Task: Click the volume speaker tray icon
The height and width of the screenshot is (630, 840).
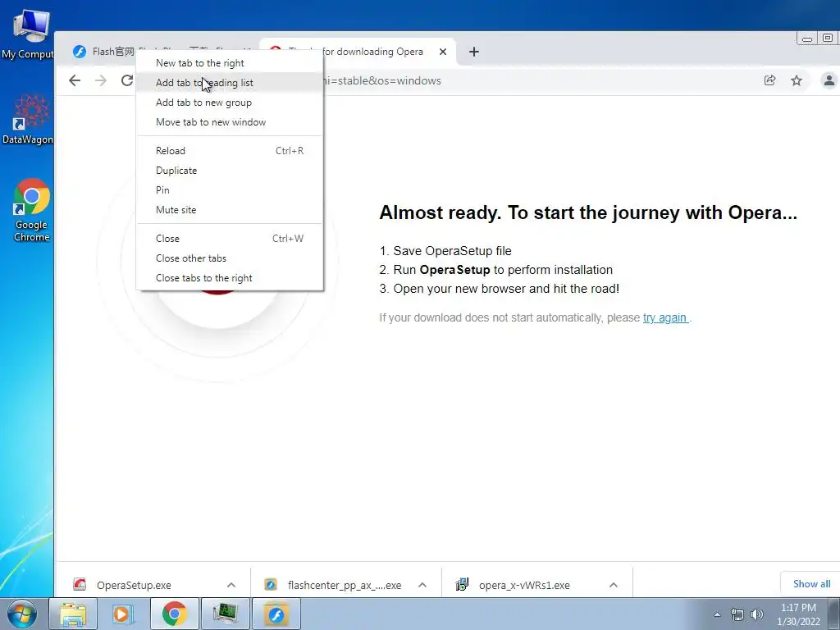Action: (757, 614)
